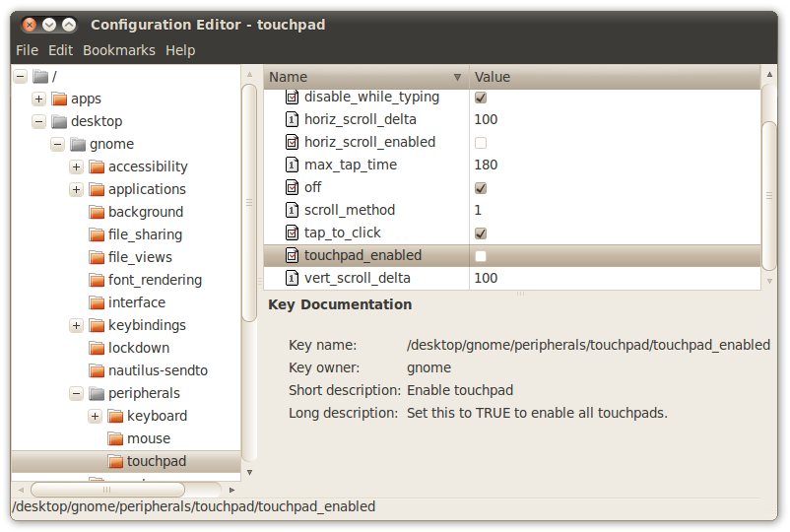
Task: Click the keyboard folder icon
Action: pos(115,416)
